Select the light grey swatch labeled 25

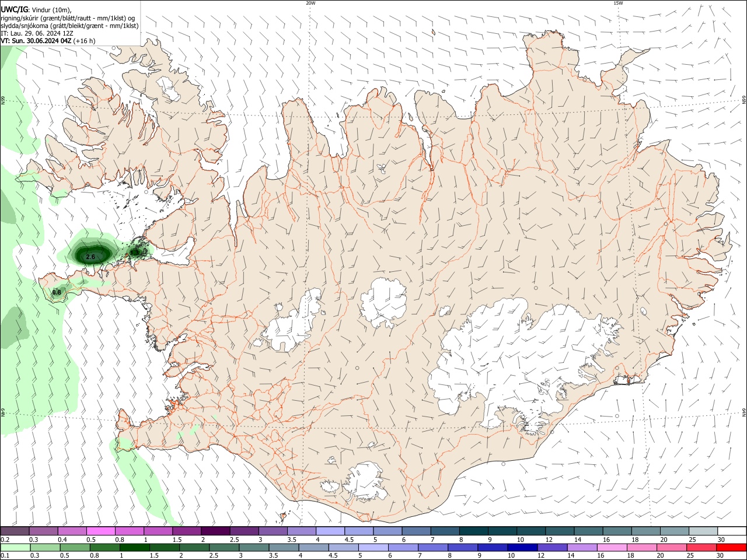point(703,531)
